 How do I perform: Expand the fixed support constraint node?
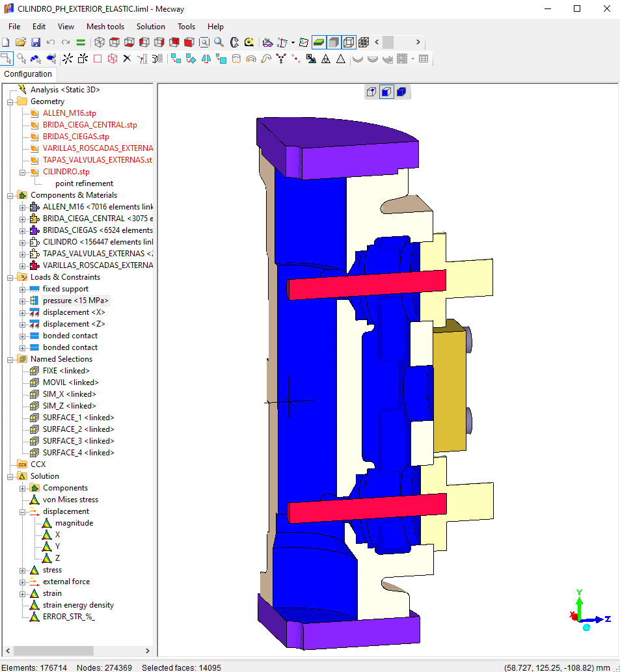coord(22,289)
